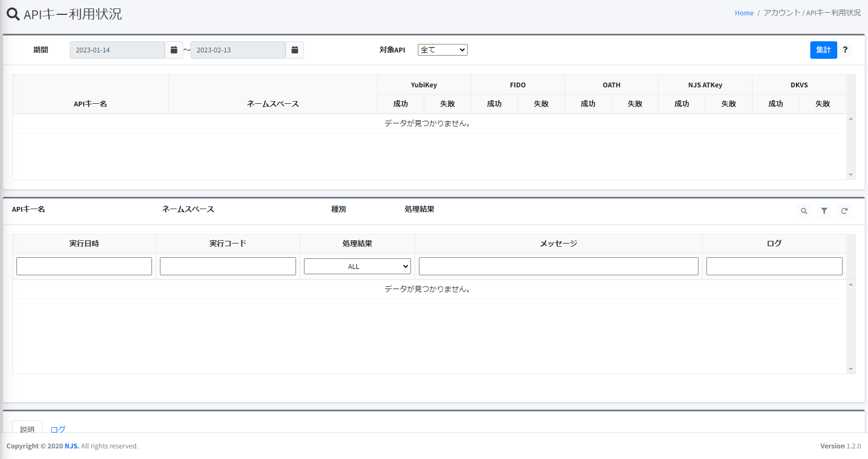The height and width of the screenshot is (459, 868).
Task: Open the 処理結果 ALL filter dropdown
Action: [357, 266]
